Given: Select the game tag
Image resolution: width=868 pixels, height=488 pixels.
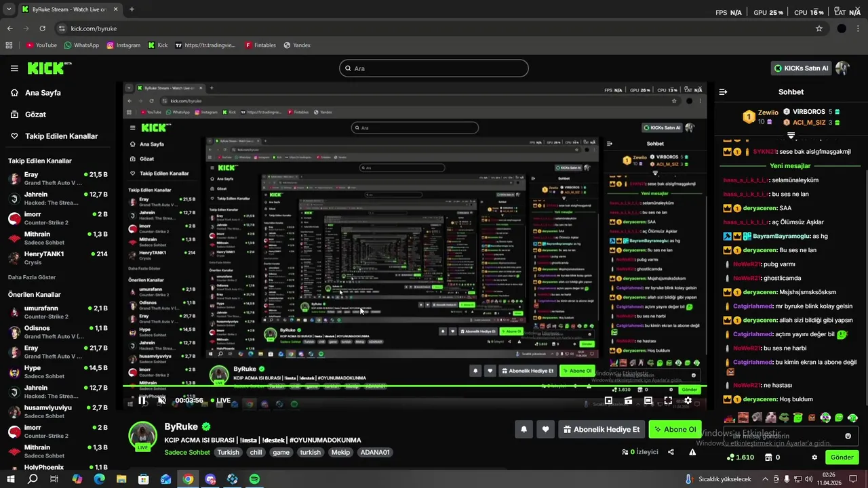Looking at the screenshot, I should point(281,452).
